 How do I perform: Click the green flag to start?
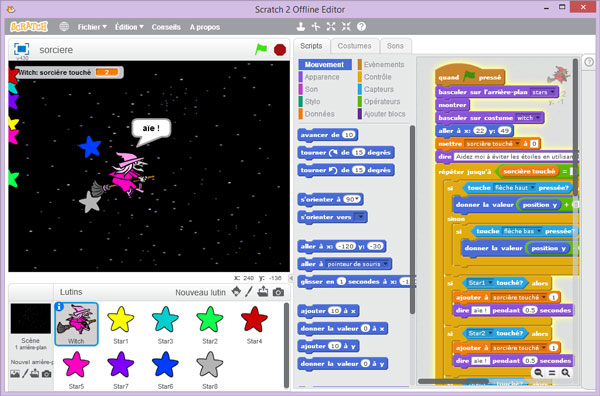[261, 49]
